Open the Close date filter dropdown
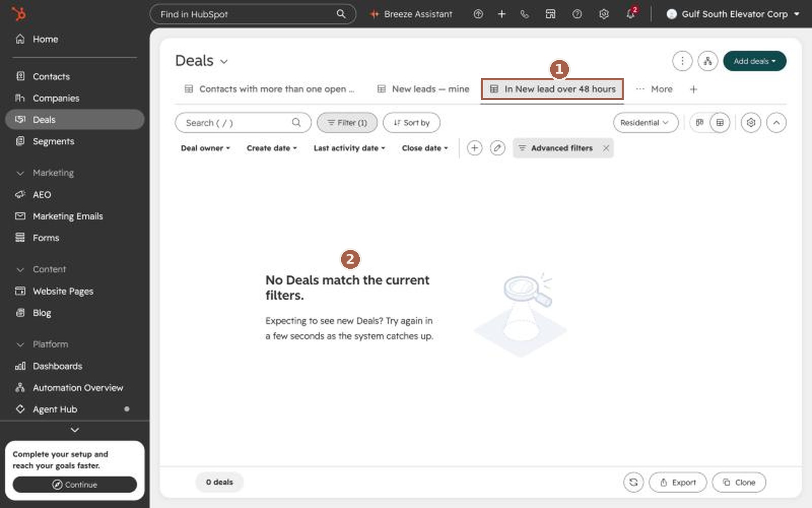This screenshot has height=508, width=812. (425, 148)
